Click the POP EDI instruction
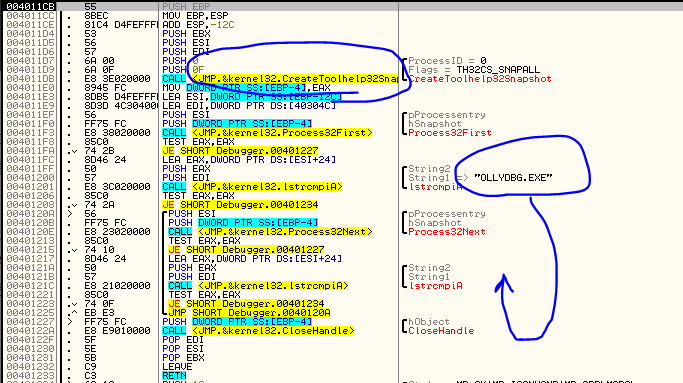 [183, 340]
